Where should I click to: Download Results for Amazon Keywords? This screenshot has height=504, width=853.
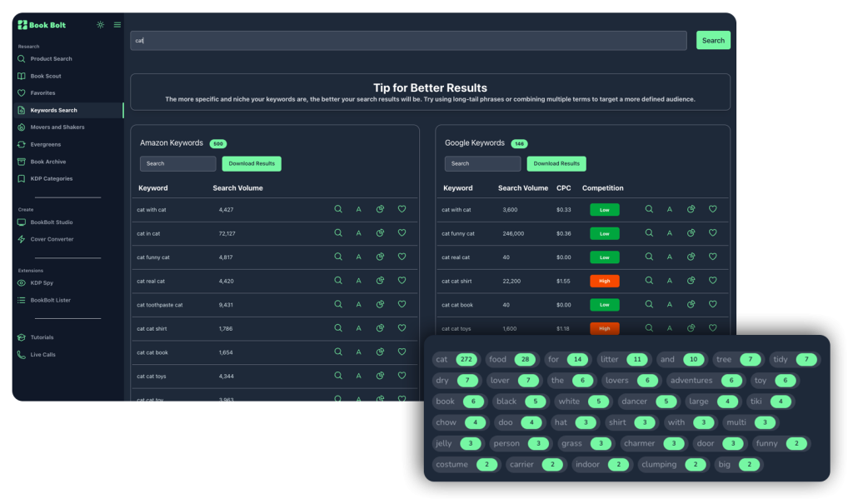coord(252,164)
